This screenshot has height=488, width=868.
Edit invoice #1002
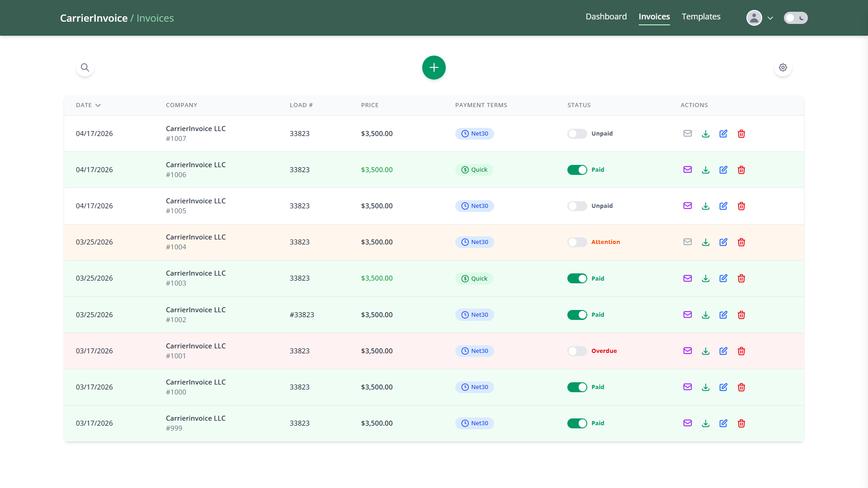click(x=723, y=315)
